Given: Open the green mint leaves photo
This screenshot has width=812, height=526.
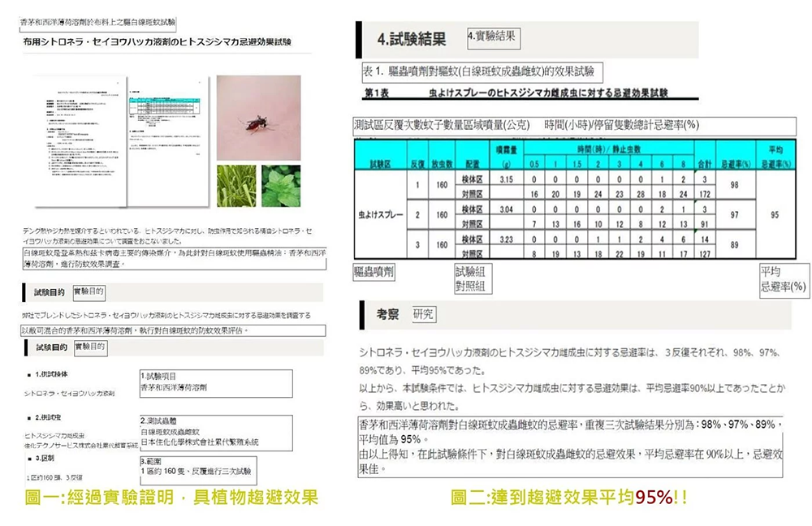Looking at the screenshot, I should (281, 186).
